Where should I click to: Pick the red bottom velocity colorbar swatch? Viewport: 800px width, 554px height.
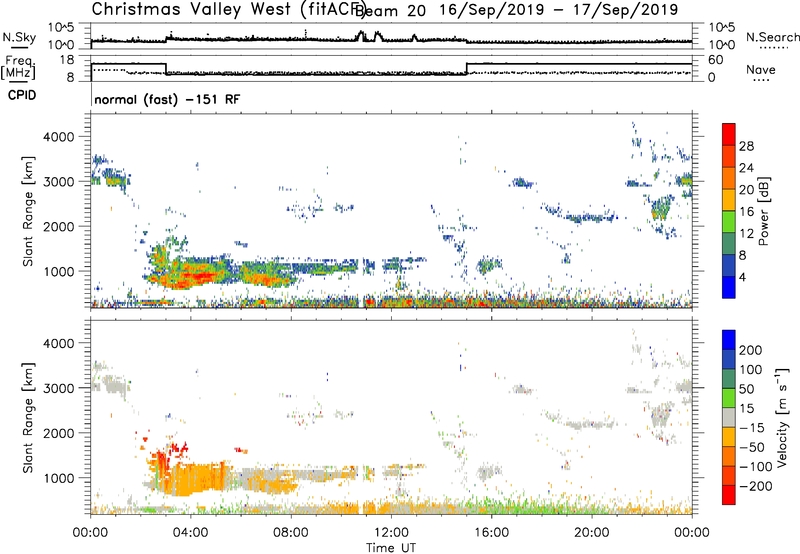(x=729, y=495)
